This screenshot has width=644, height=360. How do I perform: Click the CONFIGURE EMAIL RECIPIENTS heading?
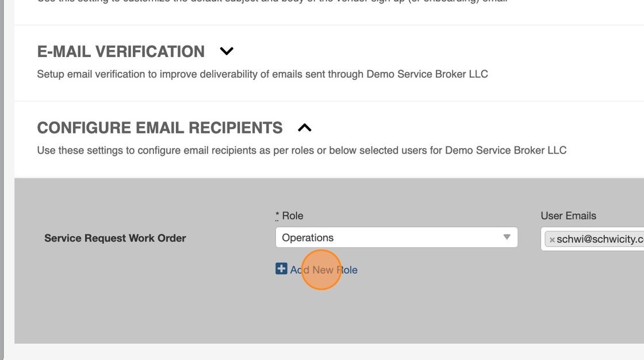(x=160, y=128)
